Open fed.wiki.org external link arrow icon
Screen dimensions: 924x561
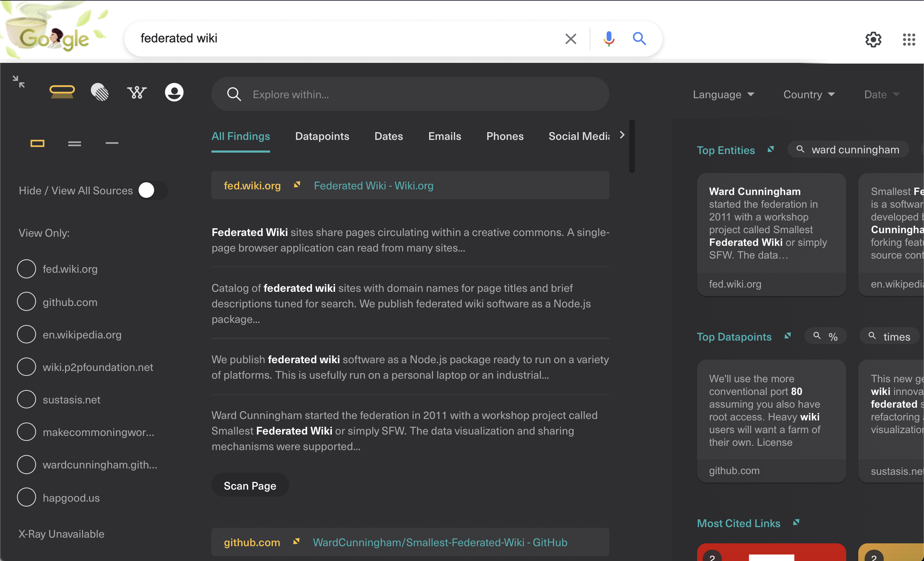297,185
